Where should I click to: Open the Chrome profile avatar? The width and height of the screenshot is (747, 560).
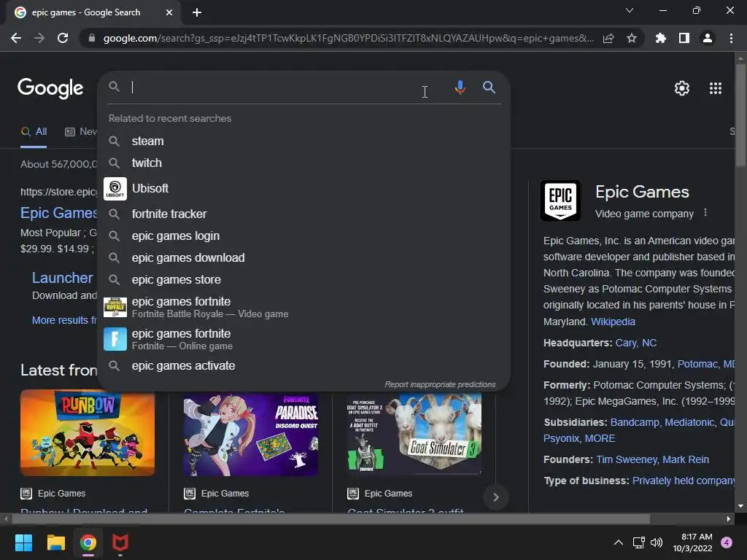[x=708, y=38]
